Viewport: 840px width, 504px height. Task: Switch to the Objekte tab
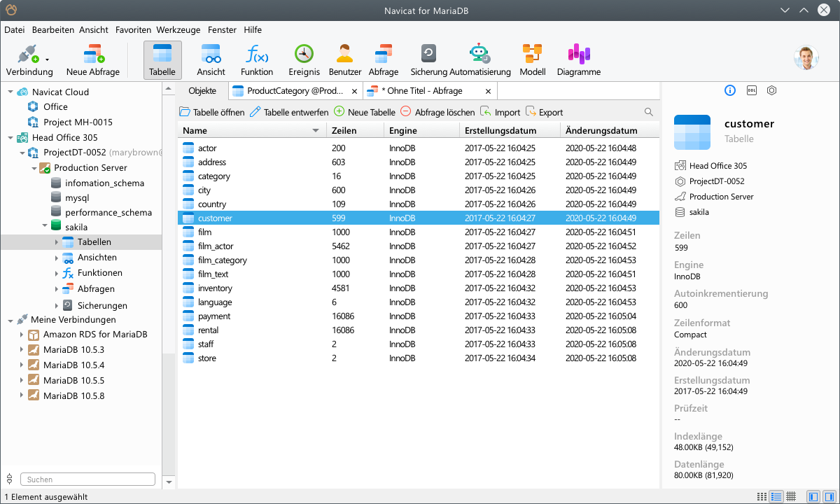click(202, 91)
